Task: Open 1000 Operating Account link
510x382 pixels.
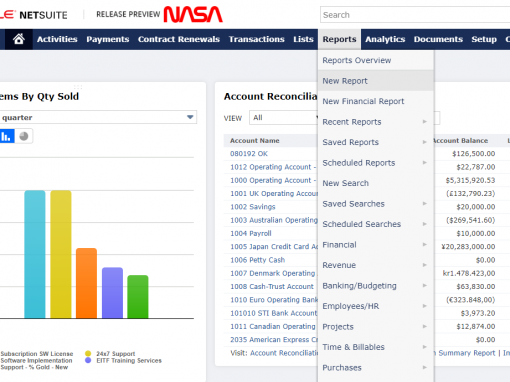Action: pyautogui.click(x=273, y=180)
